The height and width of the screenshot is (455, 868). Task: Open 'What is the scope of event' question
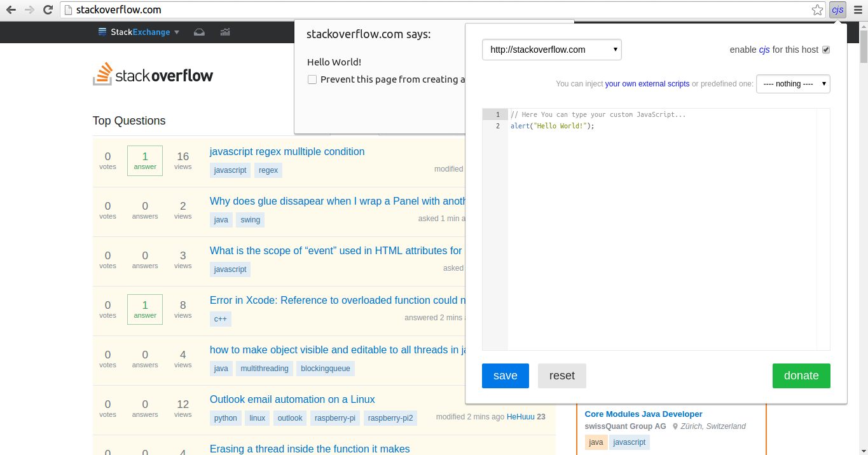point(336,250)
